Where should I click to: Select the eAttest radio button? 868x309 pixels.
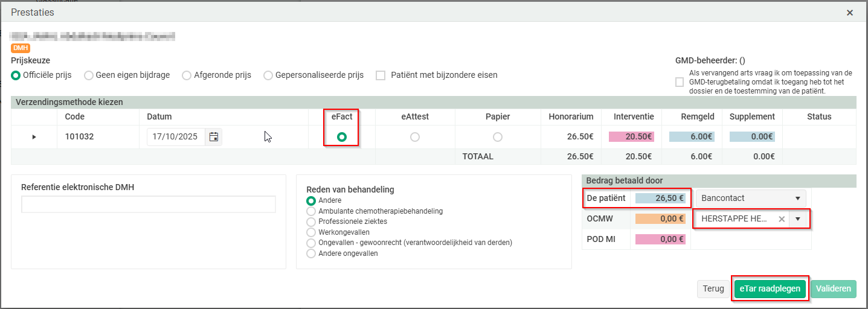[414, 137]
